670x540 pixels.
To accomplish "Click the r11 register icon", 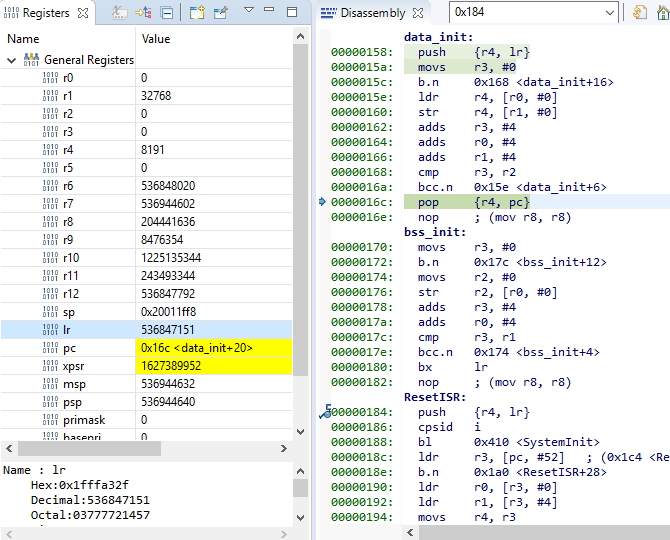I will pos(50,276).
